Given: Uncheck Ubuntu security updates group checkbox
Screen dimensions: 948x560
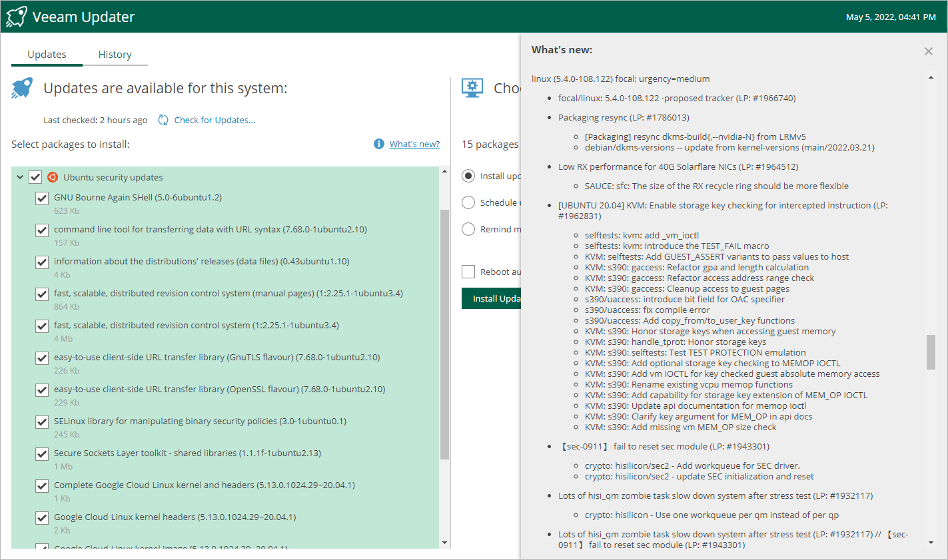Looking at the screenshot, I should (35, 177).
